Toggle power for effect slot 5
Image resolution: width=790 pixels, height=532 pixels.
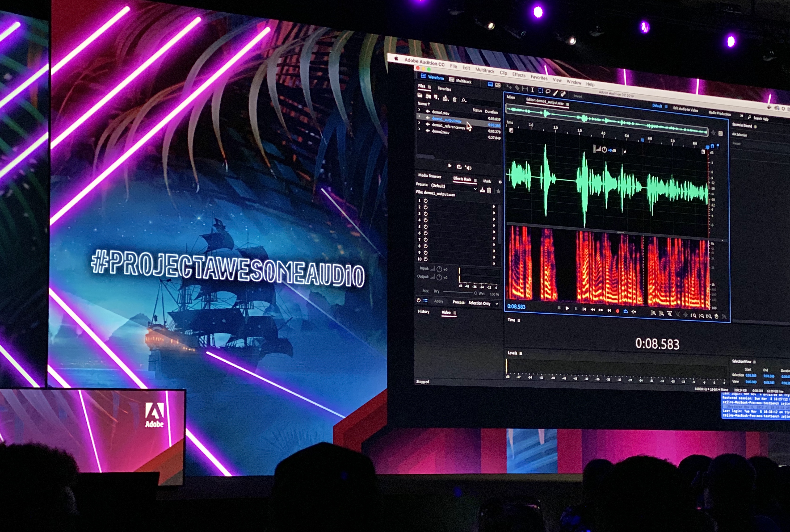pyautogui.click(x=425, y=227)
